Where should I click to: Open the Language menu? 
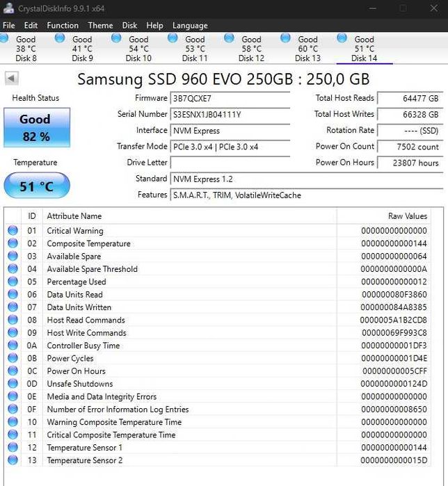coord(190,26)
